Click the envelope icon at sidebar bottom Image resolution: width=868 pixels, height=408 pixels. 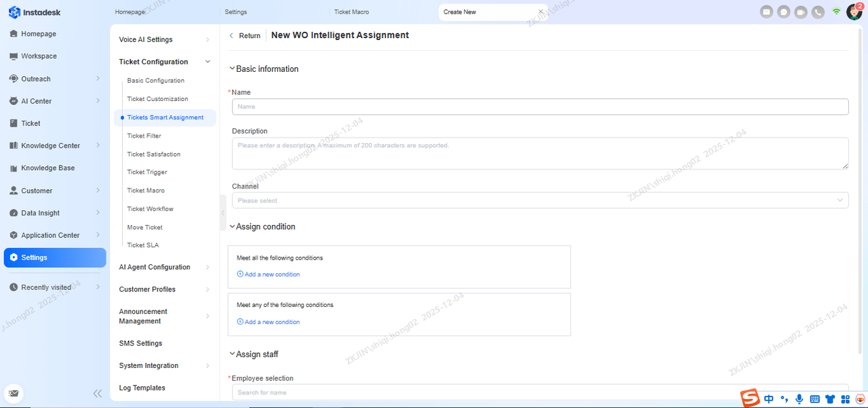pyautogui.click(x=14, y=393)
